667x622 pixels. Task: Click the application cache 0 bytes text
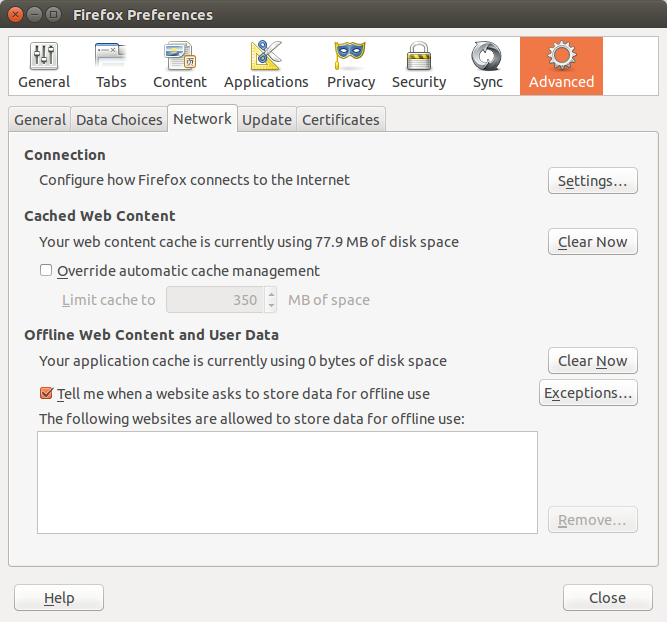[243, 361]
